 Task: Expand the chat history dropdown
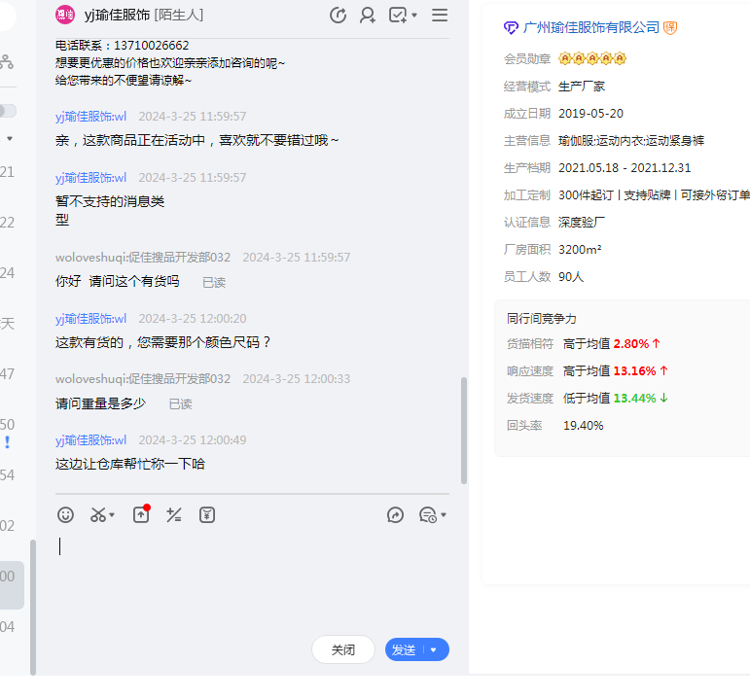pos(444,515)
